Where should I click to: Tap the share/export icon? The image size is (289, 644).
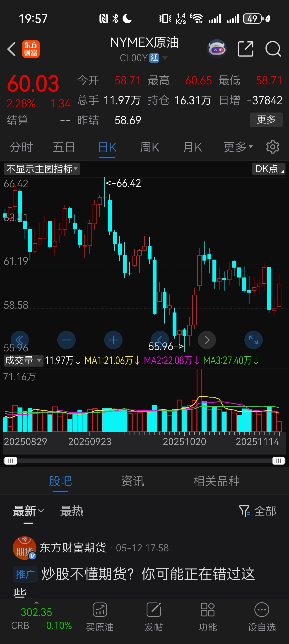pyautogui.click(x=246, y=49)
